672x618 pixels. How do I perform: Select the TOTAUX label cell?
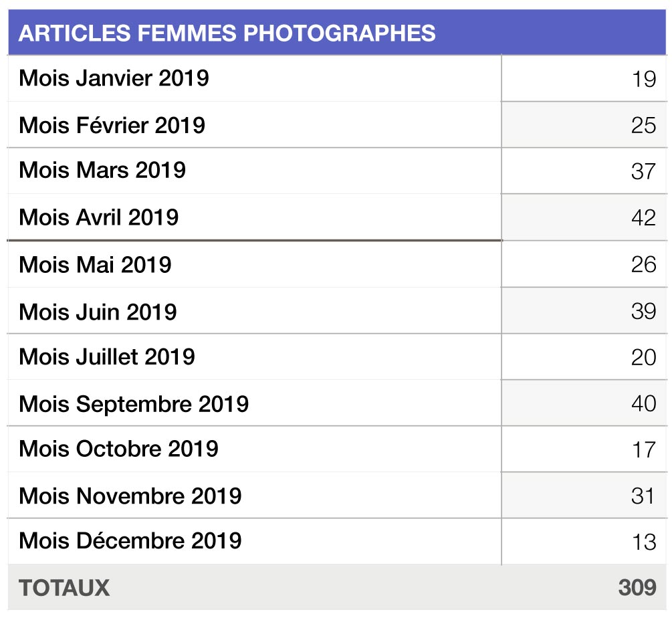coord(255,587)
